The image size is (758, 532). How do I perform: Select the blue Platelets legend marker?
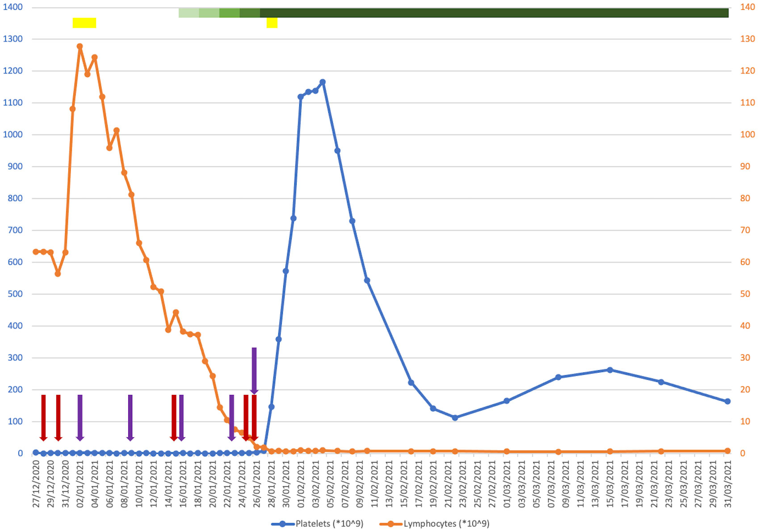pyautogui.click(x=283, y=524)
